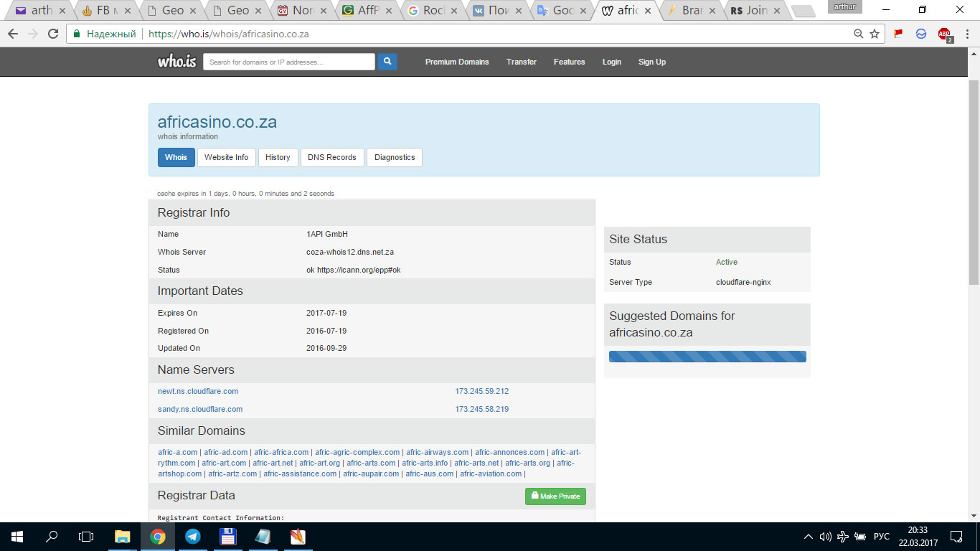The width and height of the screenshot is (980, 551).
Task: Open Transfer in the nav bar
Action: click(x=522, y=62)
